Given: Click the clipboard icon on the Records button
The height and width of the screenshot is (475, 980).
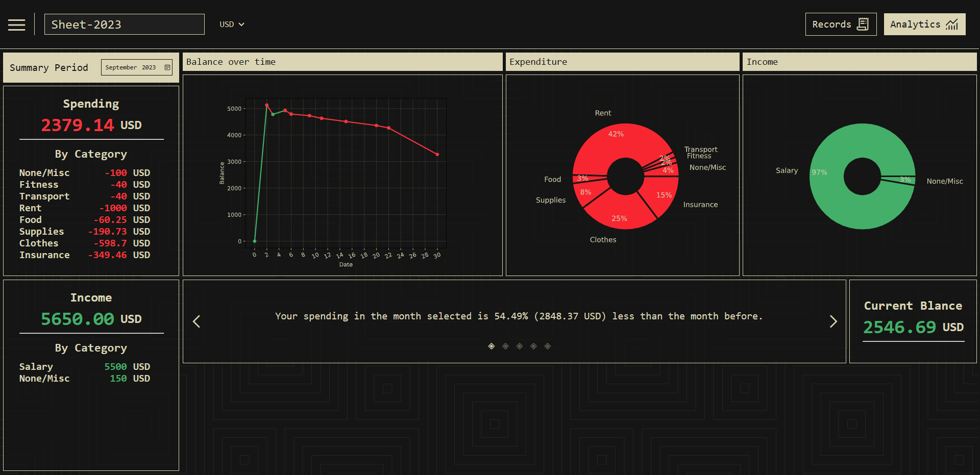Looking at the screenshot, I should (x=863, y=23).
